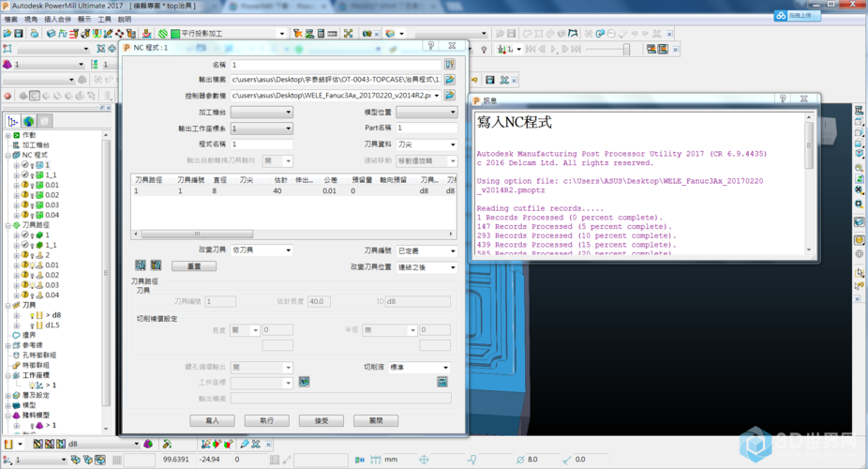868x469 pixels.
Task: Select the explorer tree tab icon
Action: pos(12,121)
